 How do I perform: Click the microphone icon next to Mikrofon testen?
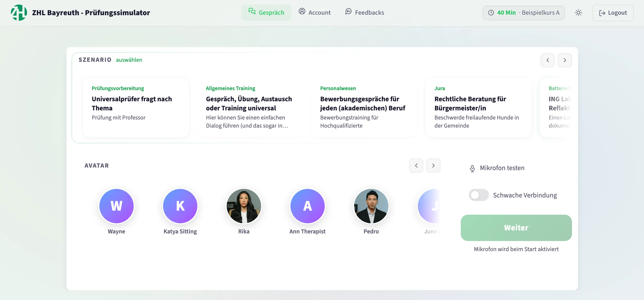point(472,168)
